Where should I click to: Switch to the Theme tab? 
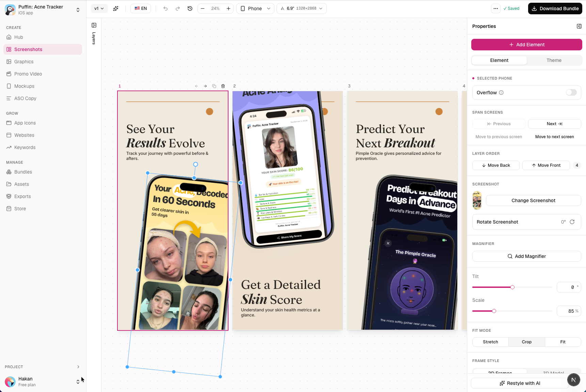(x=554, y=60)
